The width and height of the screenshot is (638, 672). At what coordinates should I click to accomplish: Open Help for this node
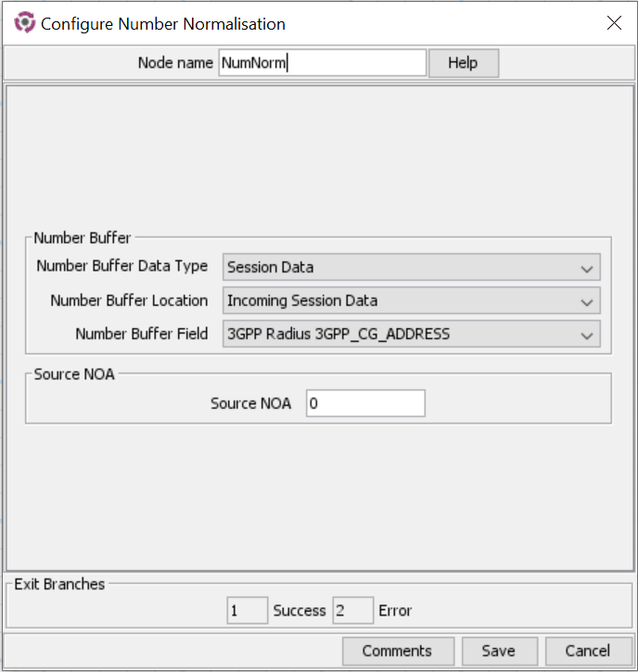coord(464,63)
